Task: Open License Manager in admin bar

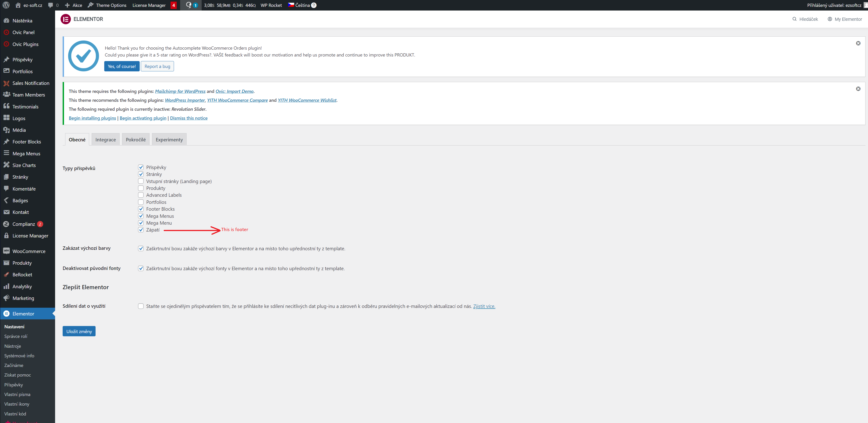Action: 149,5
